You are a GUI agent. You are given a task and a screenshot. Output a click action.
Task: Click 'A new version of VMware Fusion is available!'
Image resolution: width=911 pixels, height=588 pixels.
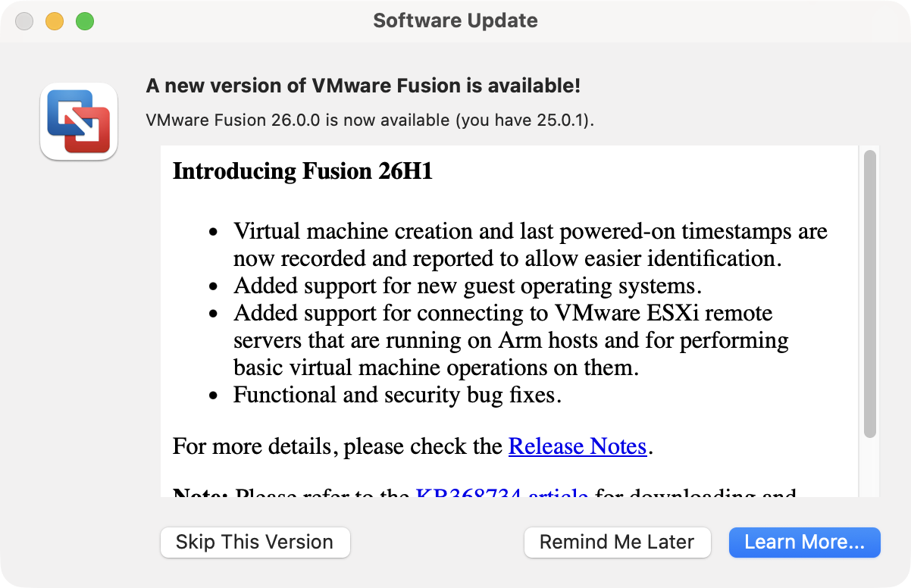pos(363,86)
